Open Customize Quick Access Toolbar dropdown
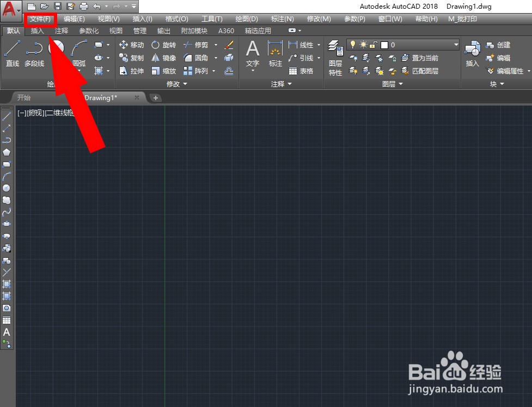The image size is (532, 407). [134, 6]
